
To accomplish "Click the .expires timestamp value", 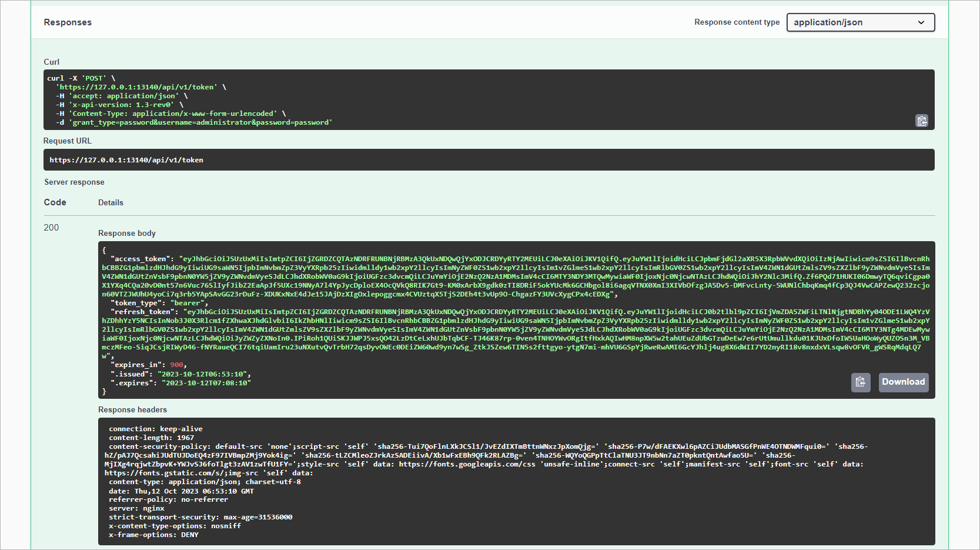I will coord(206,383).
